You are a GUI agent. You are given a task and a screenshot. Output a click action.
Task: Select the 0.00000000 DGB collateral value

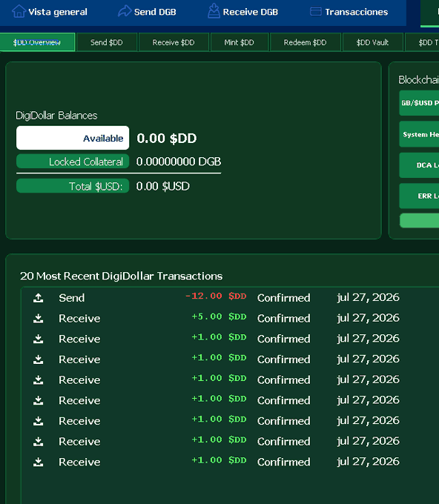tap(179, 162)
